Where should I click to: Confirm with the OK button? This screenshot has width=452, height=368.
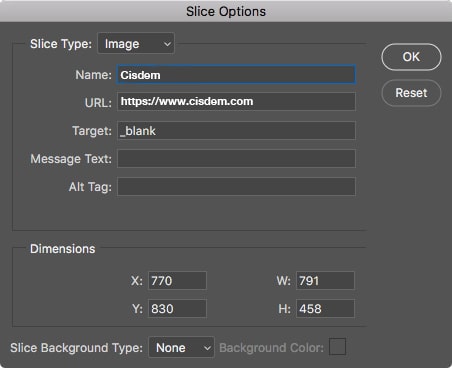pos(411,57)
